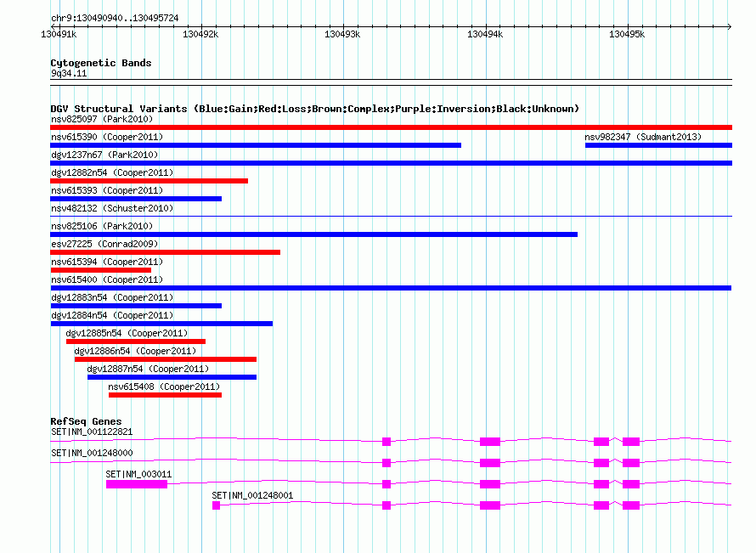Click the nsv482132 (Schuster2010) label
The image size is (756, 553).
click(x=112, y=208)
